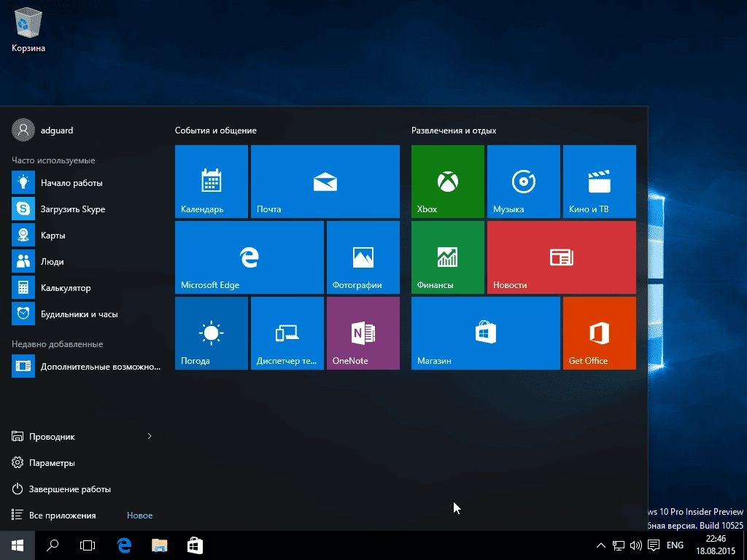Open Store from the taskbar

point(195,545)
